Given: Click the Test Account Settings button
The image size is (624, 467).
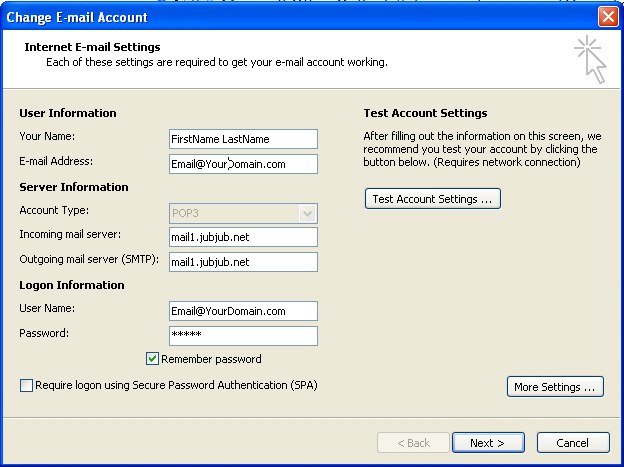Looking at the screenshot, I should (433, 199).
